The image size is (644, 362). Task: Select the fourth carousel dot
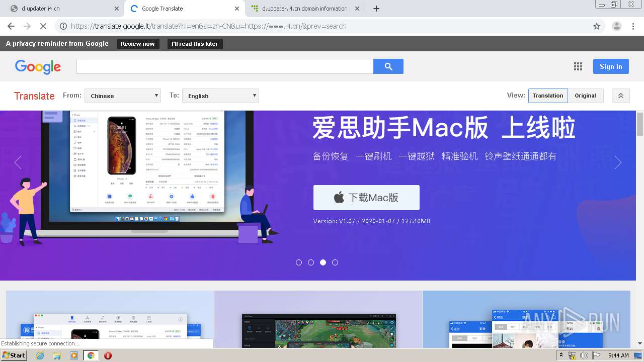tap(335, 262)
